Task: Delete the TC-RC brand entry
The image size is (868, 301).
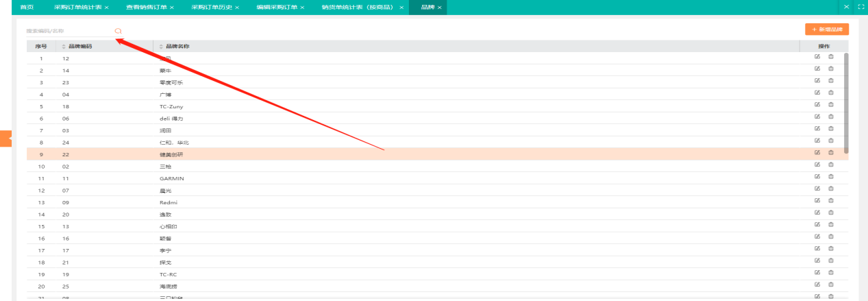Action: click(831, 273)
